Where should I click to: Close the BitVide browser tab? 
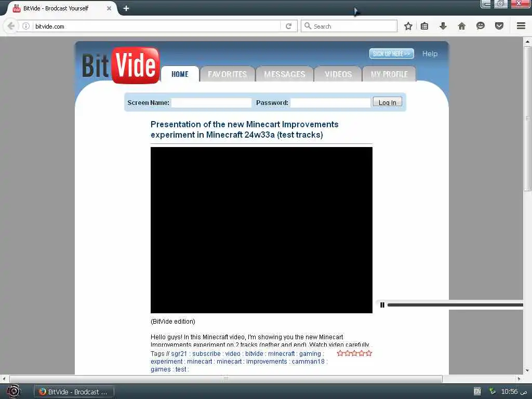109,8
